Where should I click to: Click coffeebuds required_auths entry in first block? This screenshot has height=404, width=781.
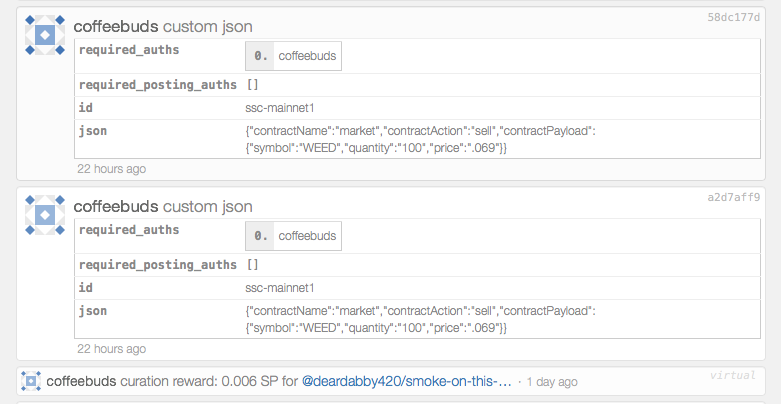tap(307, 56)
